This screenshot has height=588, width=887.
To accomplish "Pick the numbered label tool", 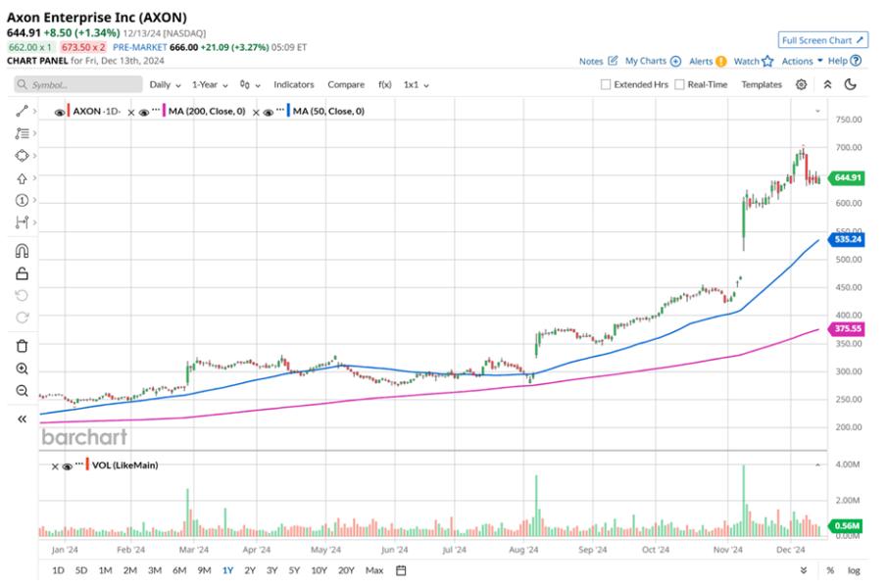I will click(22, 200).
